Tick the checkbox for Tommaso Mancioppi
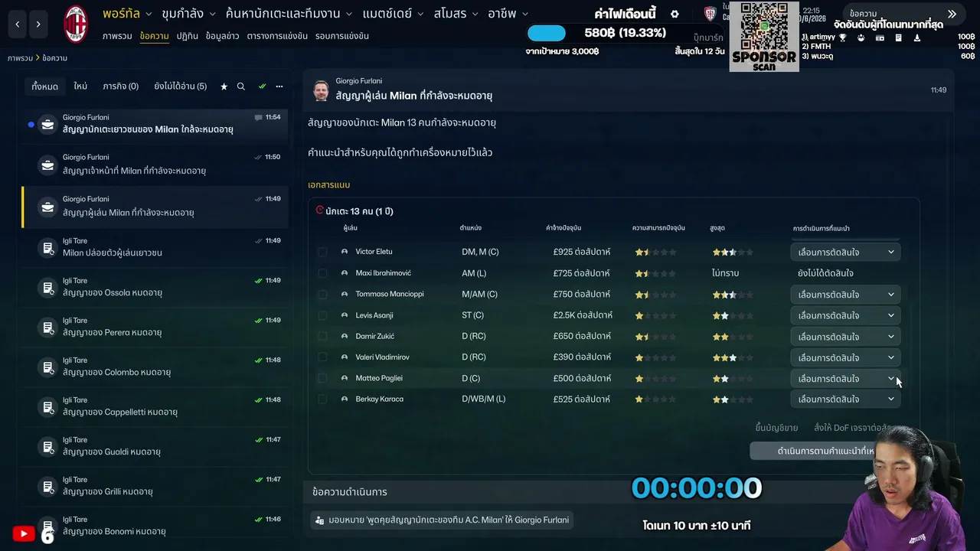Screen dimensions: 980x551 322,294
